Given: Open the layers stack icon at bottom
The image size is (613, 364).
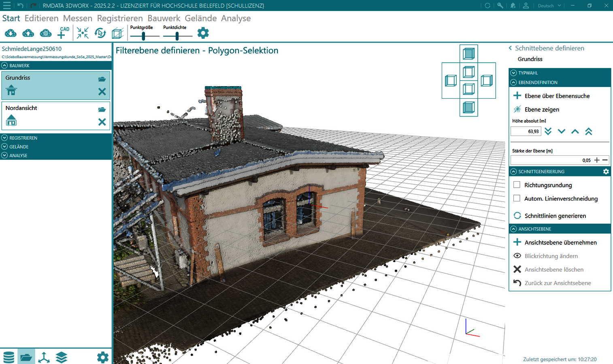Looking at the screenshot, I should point(62,357).
